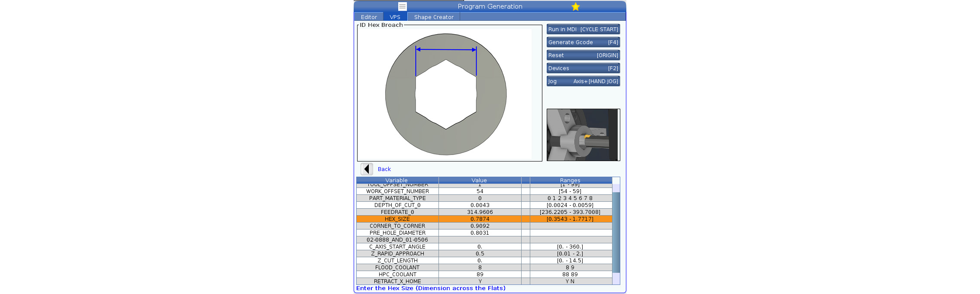This screenshot has height=294, width=980.
Task: Click the Program Generation title text
Action: coord(490,6)
